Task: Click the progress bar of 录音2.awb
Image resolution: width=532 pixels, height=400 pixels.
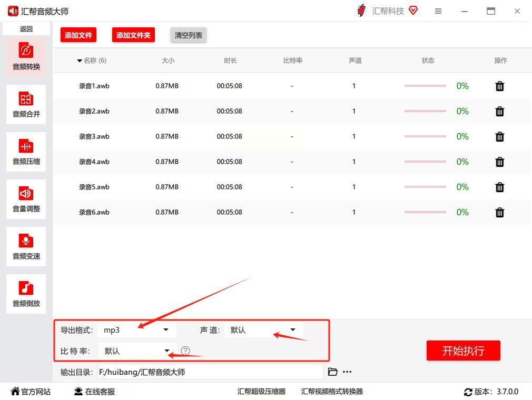Action: pos(425,111)
